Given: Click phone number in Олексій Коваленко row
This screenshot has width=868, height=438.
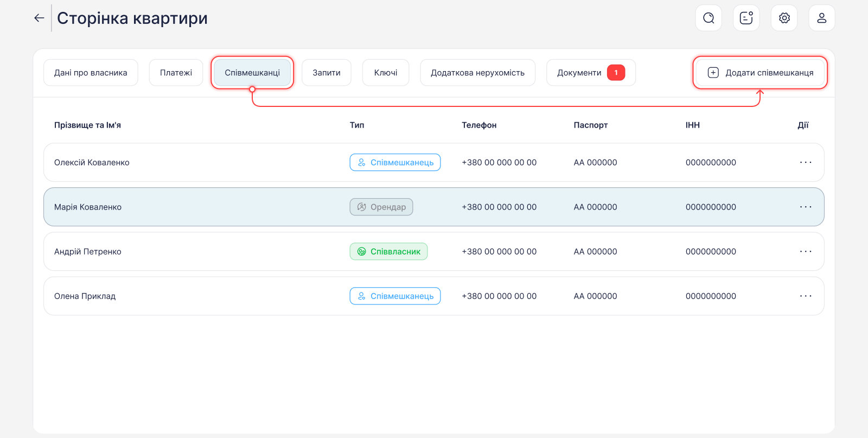Looking at the screenshot, I should [x=499, y=162].
